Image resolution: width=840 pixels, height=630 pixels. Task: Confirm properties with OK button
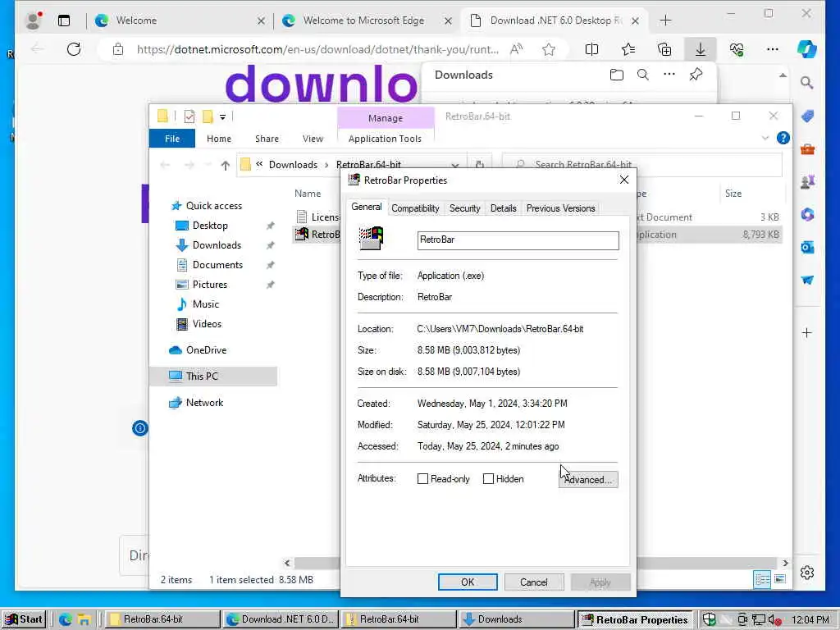pyautogui.click(x=468, y=582)
